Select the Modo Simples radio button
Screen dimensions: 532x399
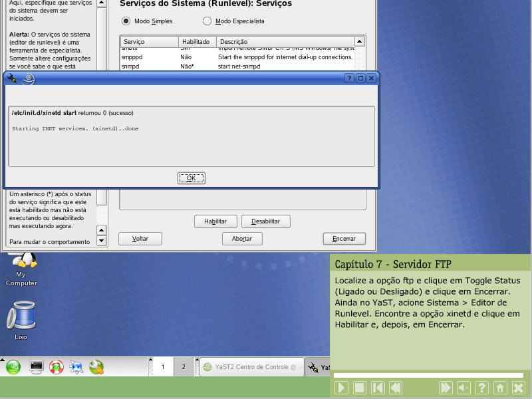pos(126,21)
